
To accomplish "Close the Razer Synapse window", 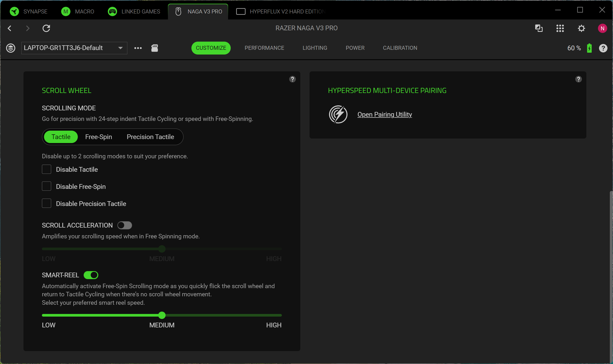I will tap(602, 10).
